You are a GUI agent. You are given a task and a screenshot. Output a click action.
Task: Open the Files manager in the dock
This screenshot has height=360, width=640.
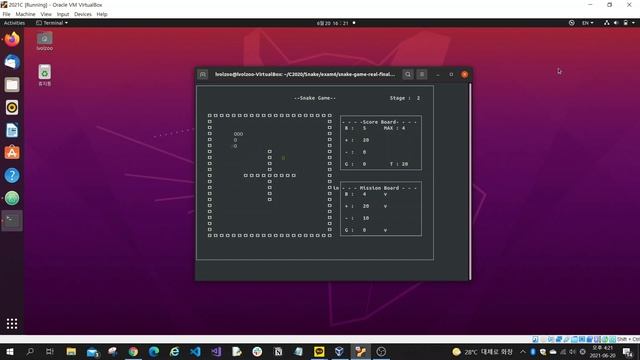(12, 85)
